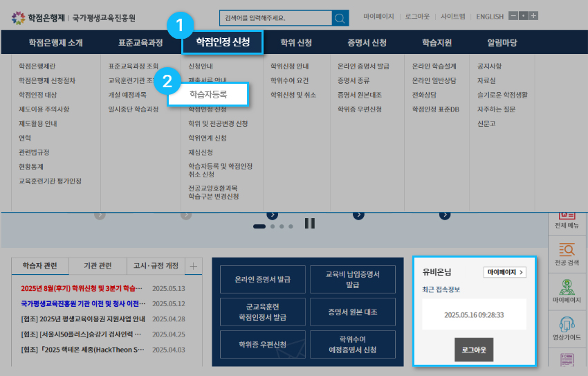This screenshot has width=588, height=376.
Task: Click 로그아웃 link in top header
Action: tap(417, 17)
